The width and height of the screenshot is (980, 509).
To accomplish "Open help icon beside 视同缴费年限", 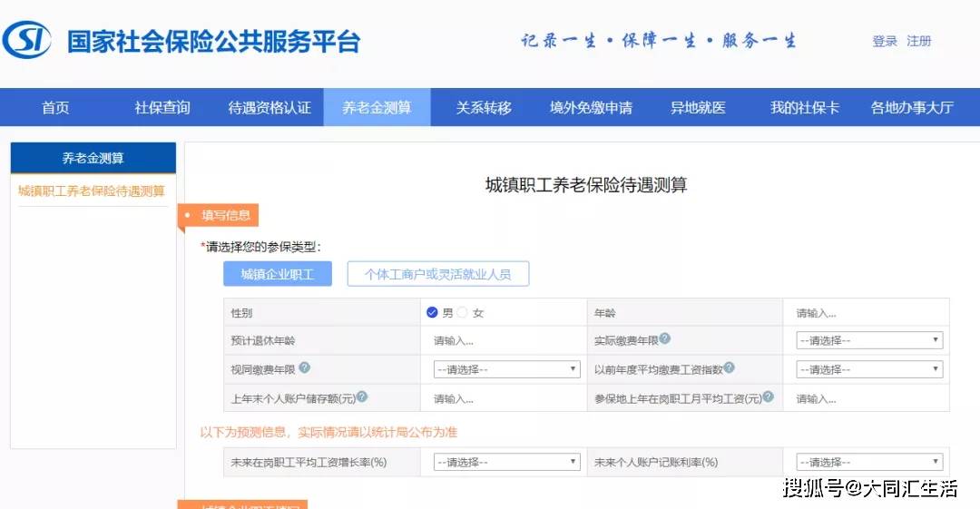I will (304, 367).
